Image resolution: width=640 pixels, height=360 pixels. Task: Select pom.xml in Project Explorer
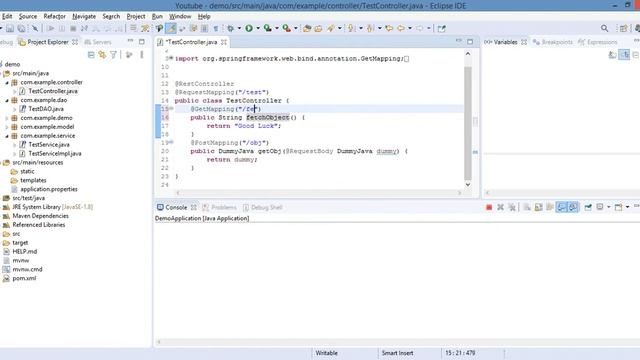(24, 278)
